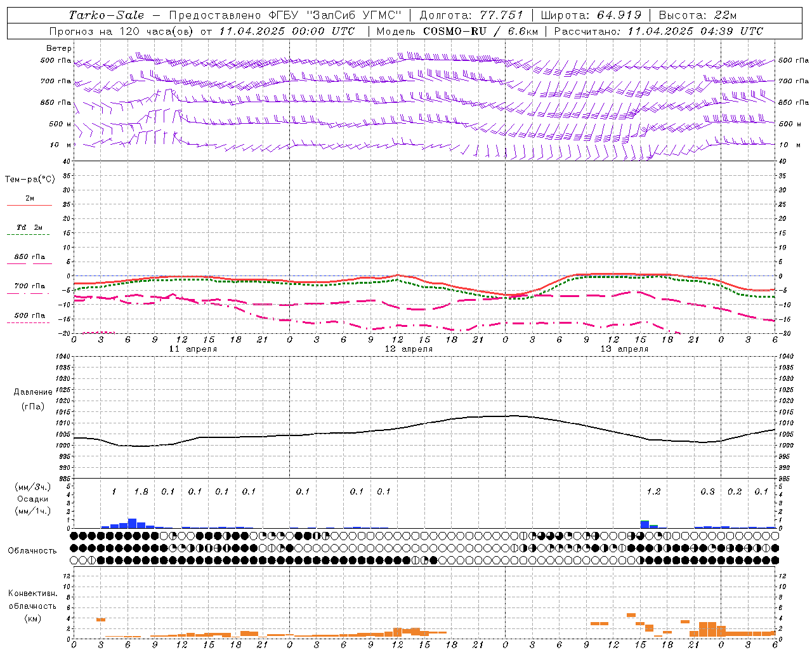The width and height of the screenshot is (812, 650).
Task: Select the Широта: 64.919 latitude value
Action: (591, 15)
